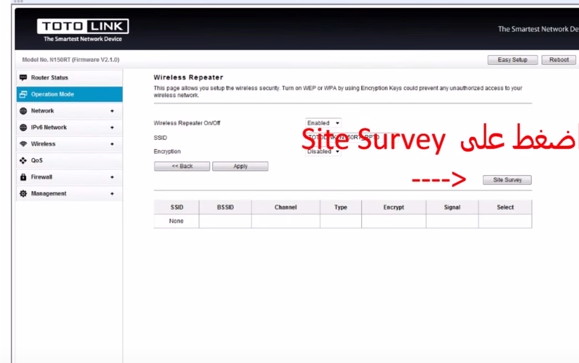Open the Firewall menu section
The width and height of the screenshot is (579, 363).
click(69, 177)
